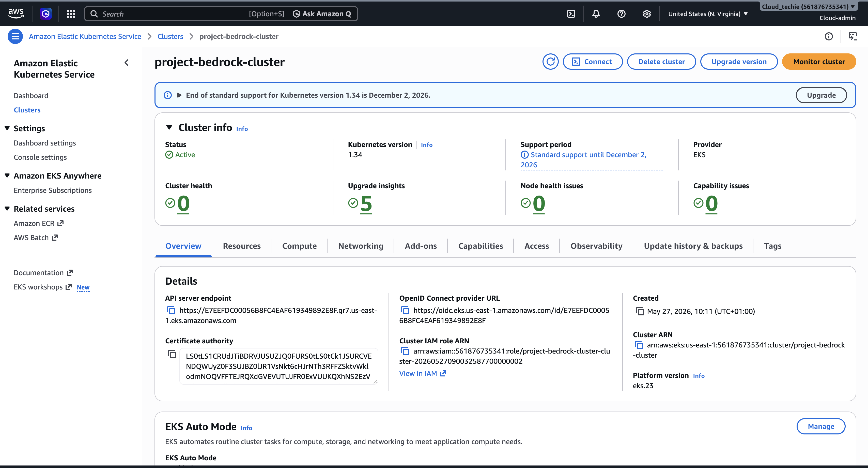868x468 pixels.
Task: Open the notifications bell
Action: [596, 14]
